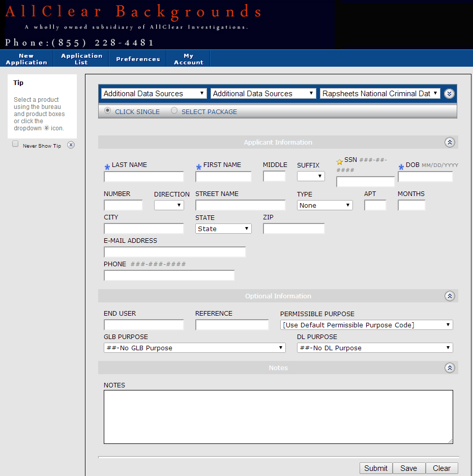The height and width of the screenshot is (476, 473).
Task: Click the yellow star icon beside SSN
Action: click(x=340, y=162)
